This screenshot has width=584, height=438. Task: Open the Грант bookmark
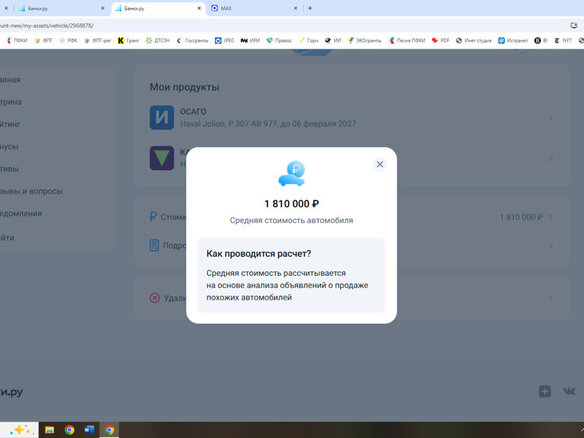point(128,40)
